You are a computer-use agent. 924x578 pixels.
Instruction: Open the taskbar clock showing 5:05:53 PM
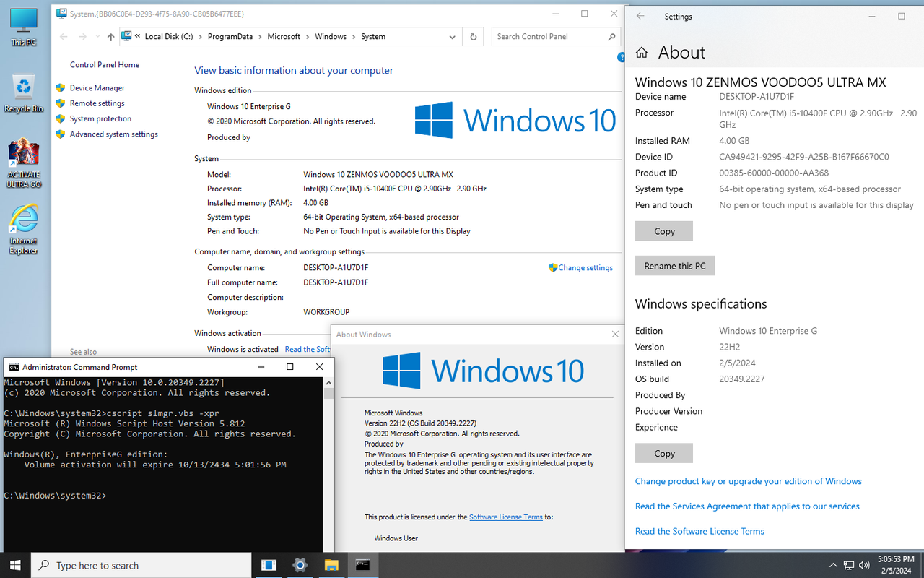coord(897,565)
